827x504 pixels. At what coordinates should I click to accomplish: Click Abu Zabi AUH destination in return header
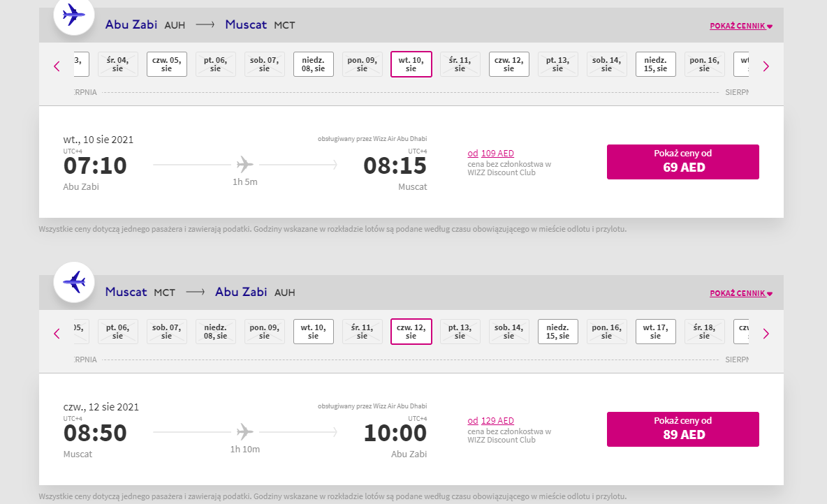pyautogui.click(x=255, y=292)
